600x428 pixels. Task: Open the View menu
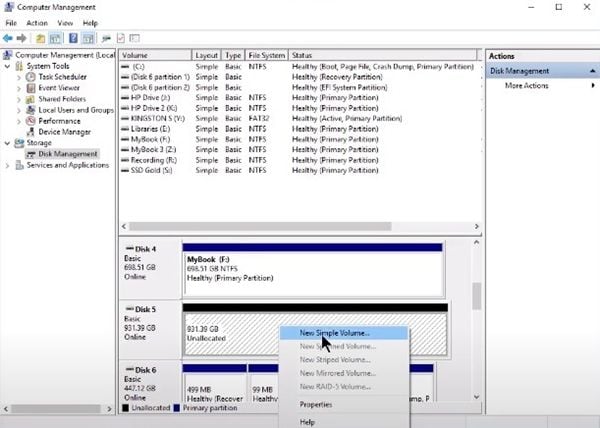click(x=65, y=23)
